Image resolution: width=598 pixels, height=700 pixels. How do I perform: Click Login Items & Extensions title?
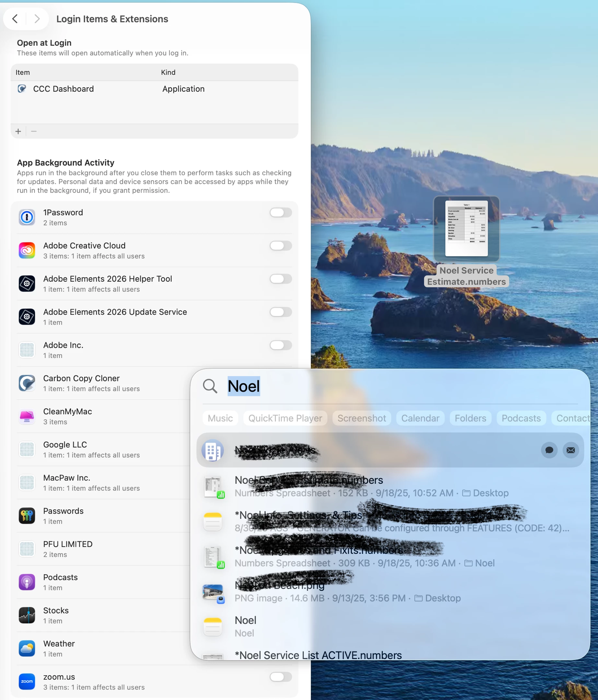pos(112,19)
